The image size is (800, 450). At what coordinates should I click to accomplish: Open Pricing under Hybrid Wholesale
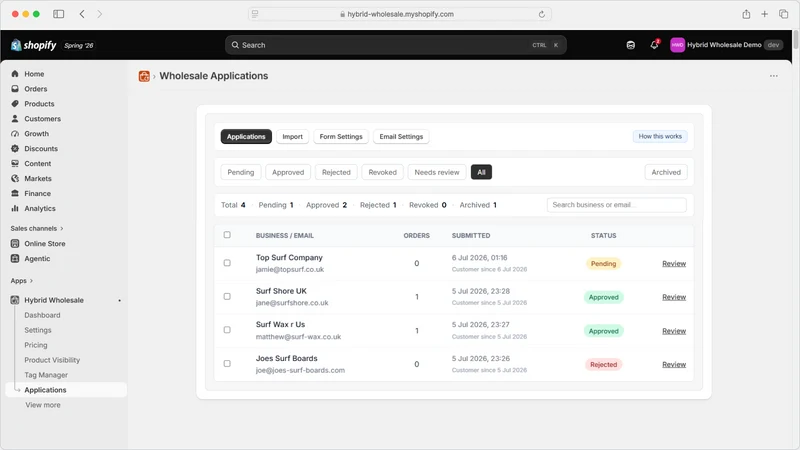tap(36, 345)
